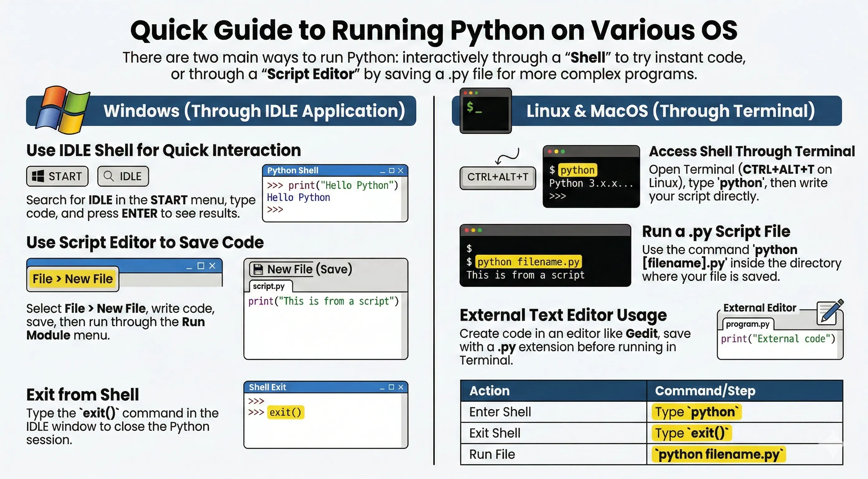
Task: Click Use IDLE Shell for Quick Interaction heading
Action: [164, 150]
